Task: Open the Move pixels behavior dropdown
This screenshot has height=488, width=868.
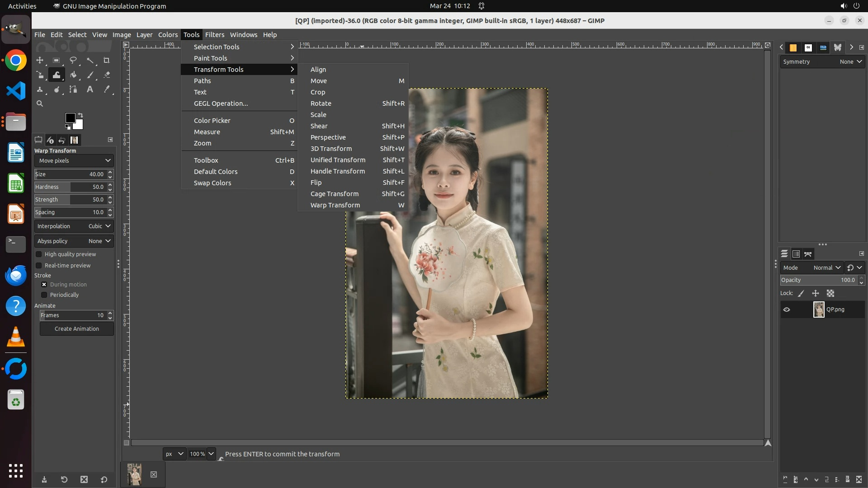Action: [74, 161]
